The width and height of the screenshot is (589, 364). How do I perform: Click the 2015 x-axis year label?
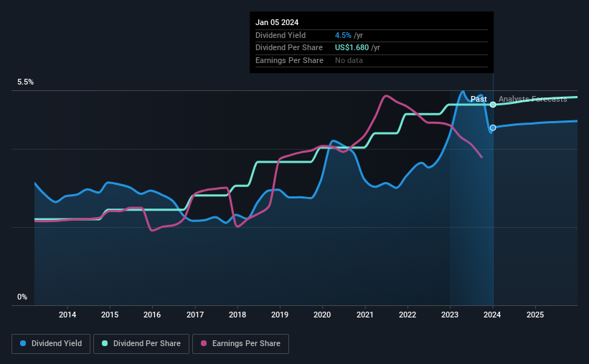click(x=110, y=315)
